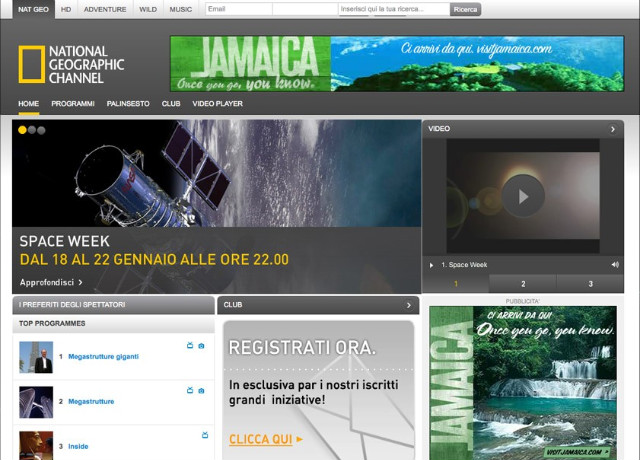Select second carousel dot indicator

[x=32, y=130]
